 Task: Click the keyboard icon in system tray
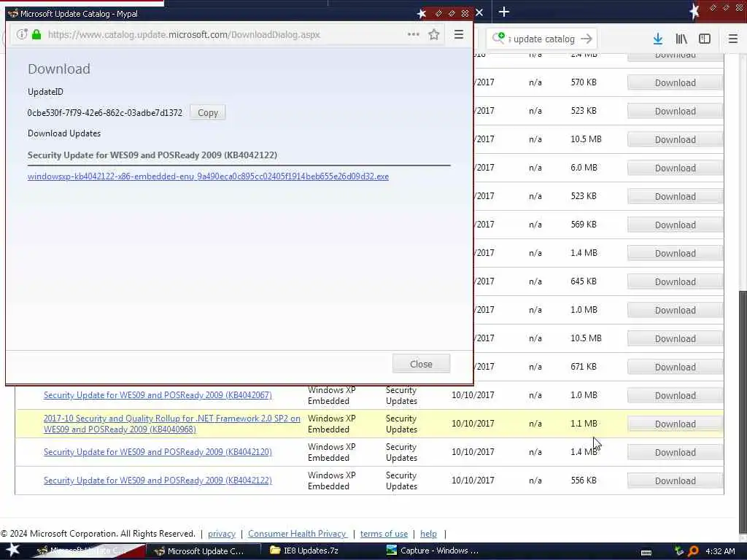646,552
